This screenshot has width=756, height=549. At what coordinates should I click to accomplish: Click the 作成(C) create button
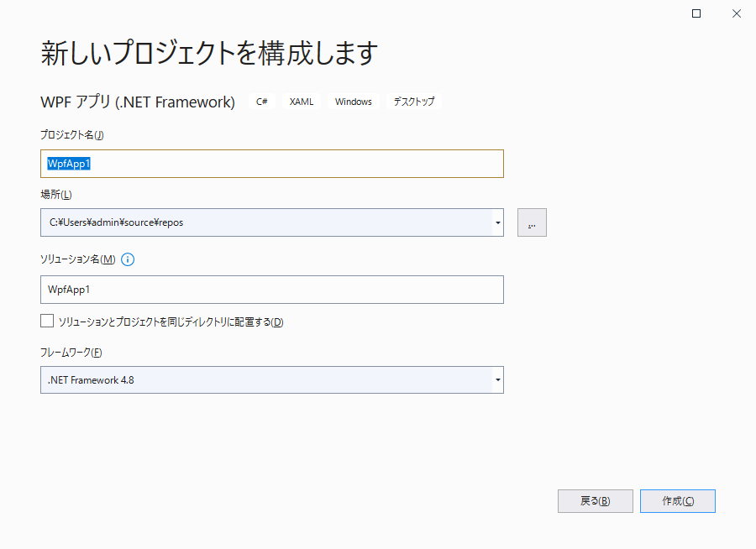click(x=677, y=501)
